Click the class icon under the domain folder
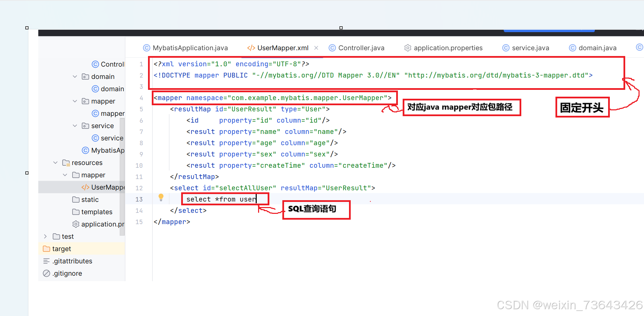This screenshot has height=316, width=644. pos(95,89)
